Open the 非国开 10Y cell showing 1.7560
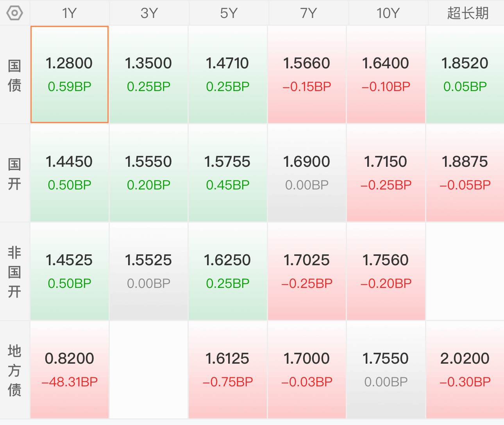This screenshot has height=425, width=504. [x=386, y=271]
